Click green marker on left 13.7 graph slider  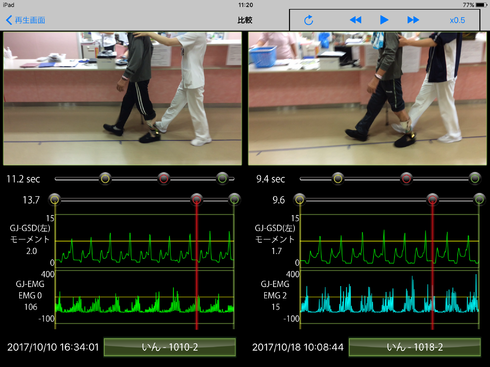click(235, 200)
